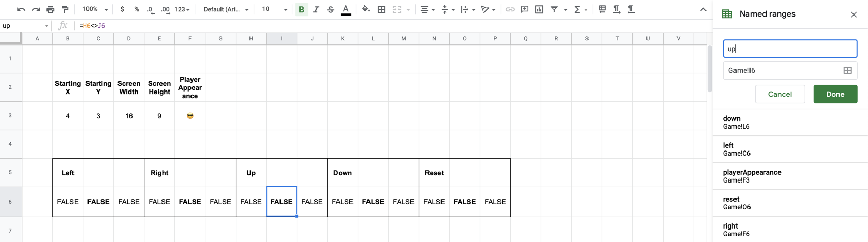Viewport: 868px width, 242px height.
Task: Open the zoom 100% dropdown
Action: tap(95, 9)
